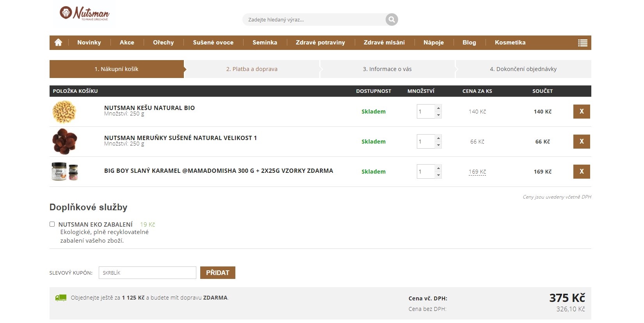644x323 pixels.
Task: Open the Akce menu
Action: click(127, 43)
